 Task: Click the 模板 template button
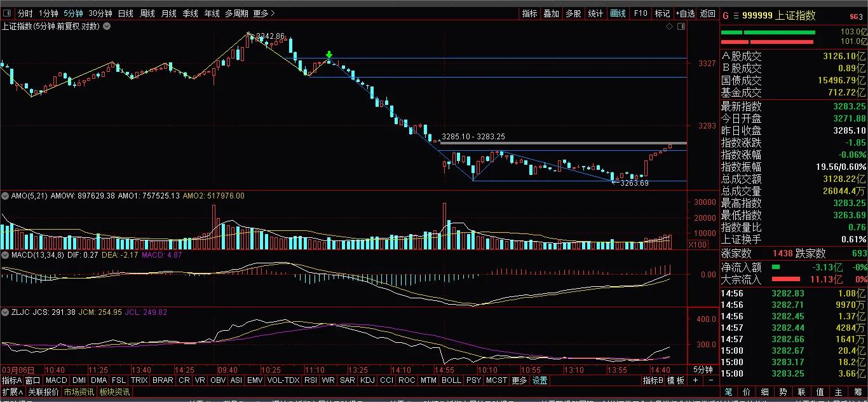point(676,380)
